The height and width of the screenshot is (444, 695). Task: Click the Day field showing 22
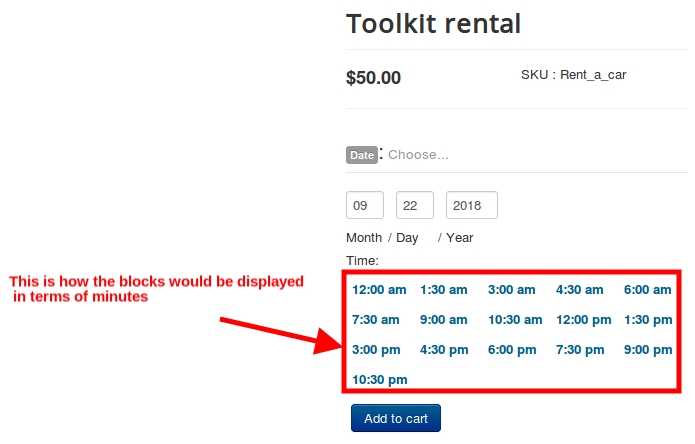coord(415,205)
